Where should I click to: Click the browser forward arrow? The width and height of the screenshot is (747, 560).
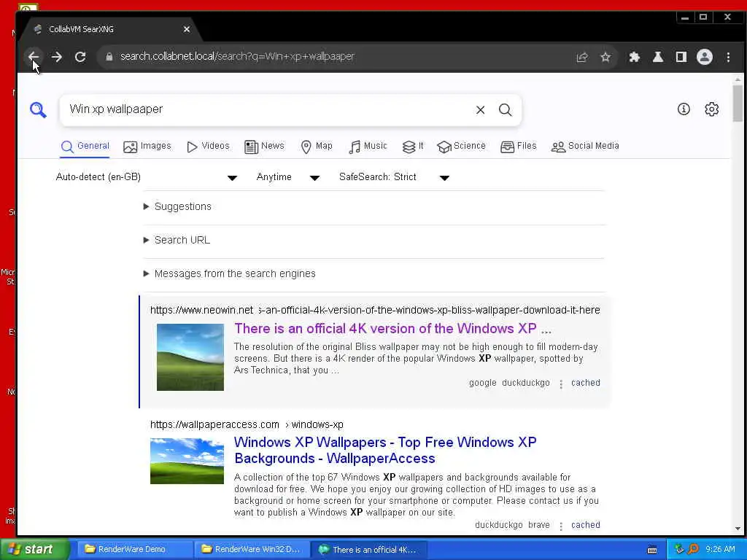[x=57, y=57]
